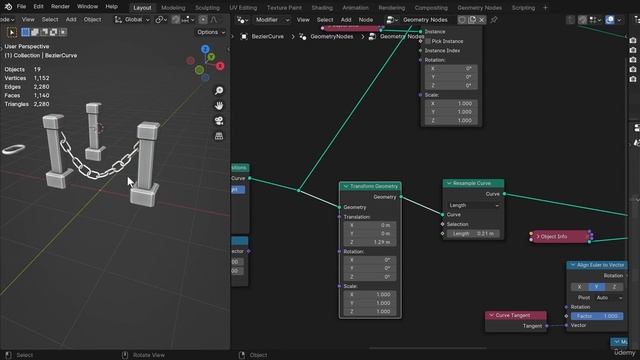Click Transform Geometry Rotation Y field
Screen dimensions: 640x360
pos(370,268)
